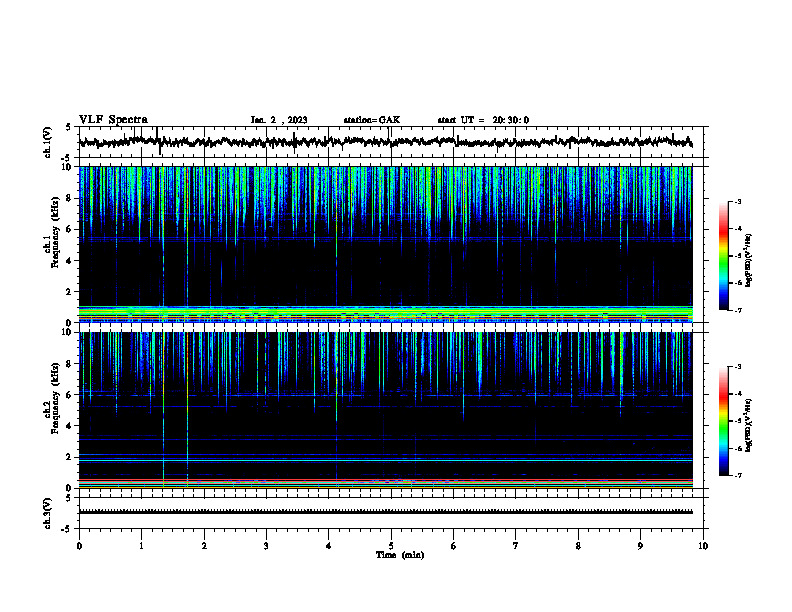
Task: Click the ch.2 spectrogram panel
Action: (385, 410)
